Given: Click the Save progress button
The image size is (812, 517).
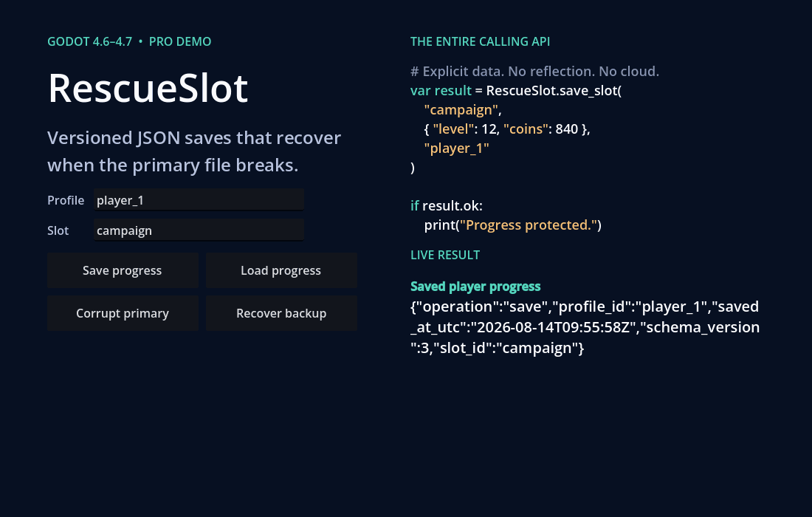Looking at the screenshot, I should click(123, 270).
